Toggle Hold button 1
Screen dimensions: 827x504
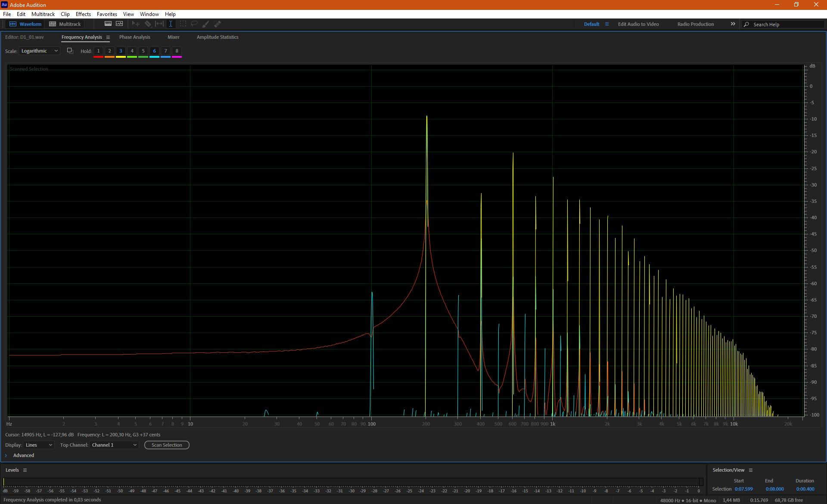pos(98,51)
